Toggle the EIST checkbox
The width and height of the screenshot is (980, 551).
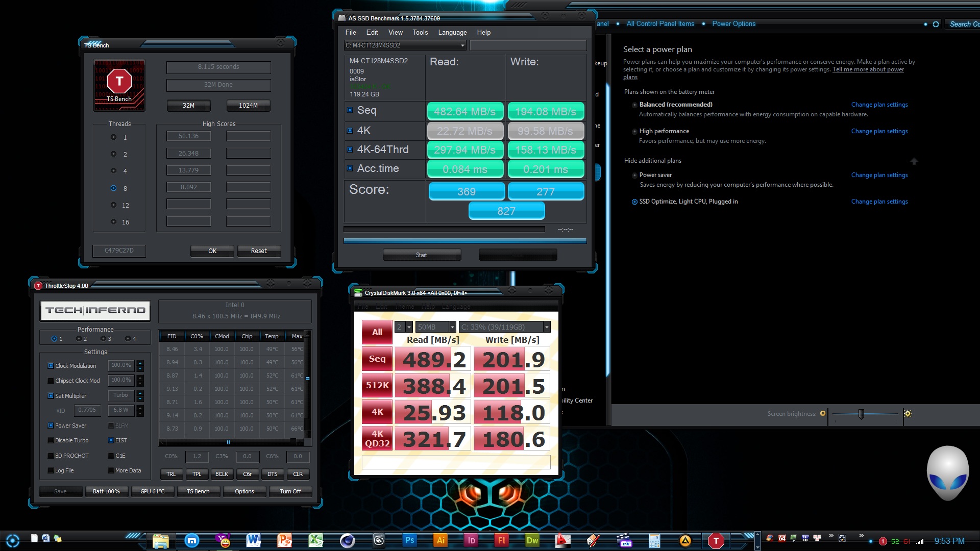coord(111,440)
